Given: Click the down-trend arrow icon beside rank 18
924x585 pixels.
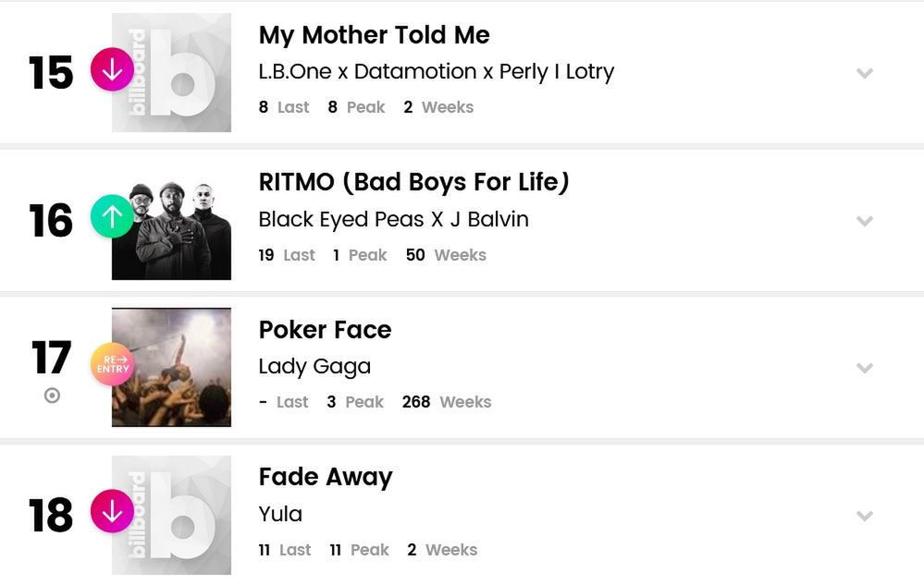Looking at the screenshot, I should pyautogui.click(x=112, y=513).
